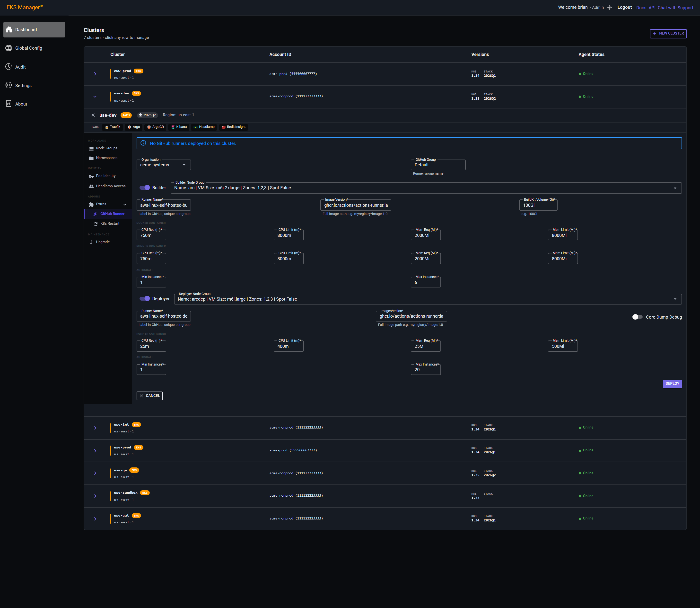700x608 pixels.
Task: Collapse the use-dev cluster row chevron
Action: pyautogui.click(x=95, y=97)
